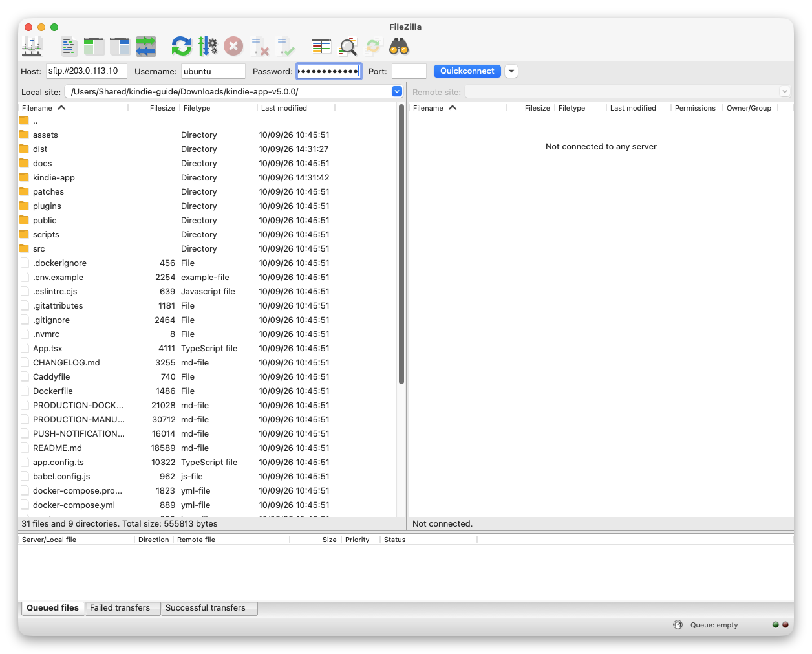Image resolution: width=812 pixels, height=654 pixels.
Task: Expand the Remote site path dropdown
Action: tap(784, 92)
